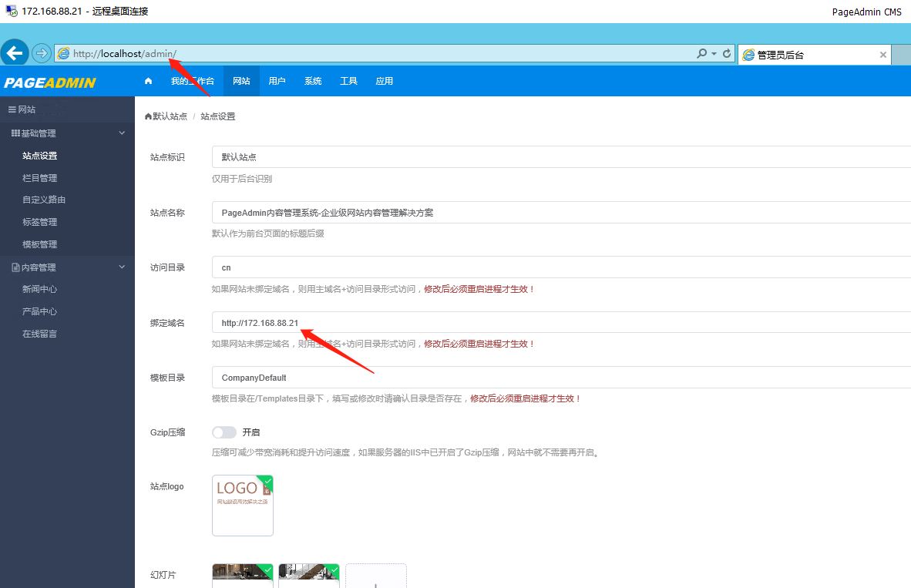
Task: Click the 绑定域名 input field
Action: click(561, 322)
